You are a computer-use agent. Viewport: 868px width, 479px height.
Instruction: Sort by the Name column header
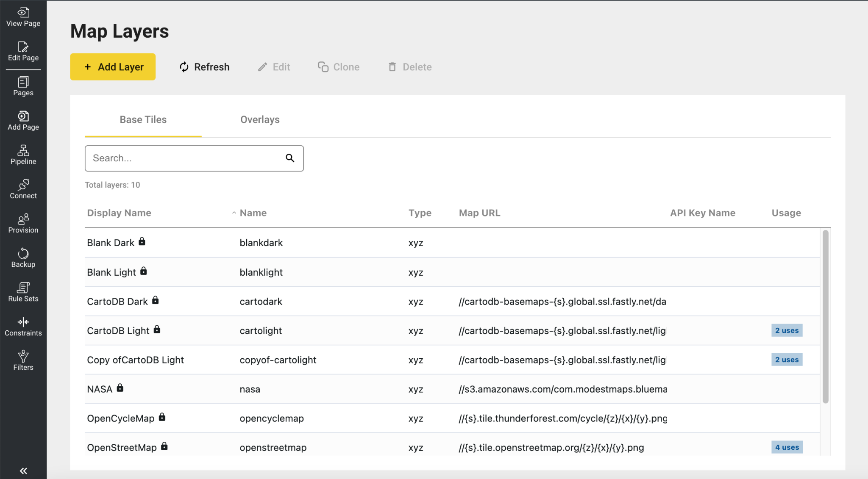[253, 213]
